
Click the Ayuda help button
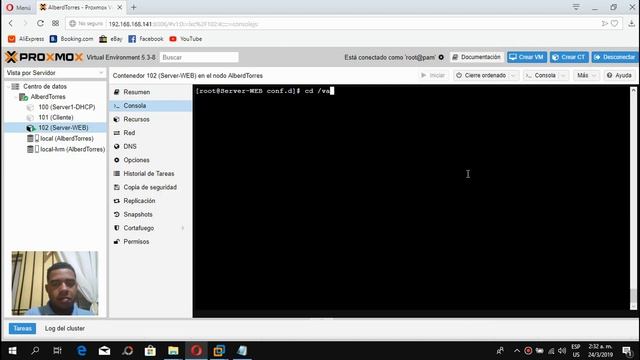(x=619, y=76)
